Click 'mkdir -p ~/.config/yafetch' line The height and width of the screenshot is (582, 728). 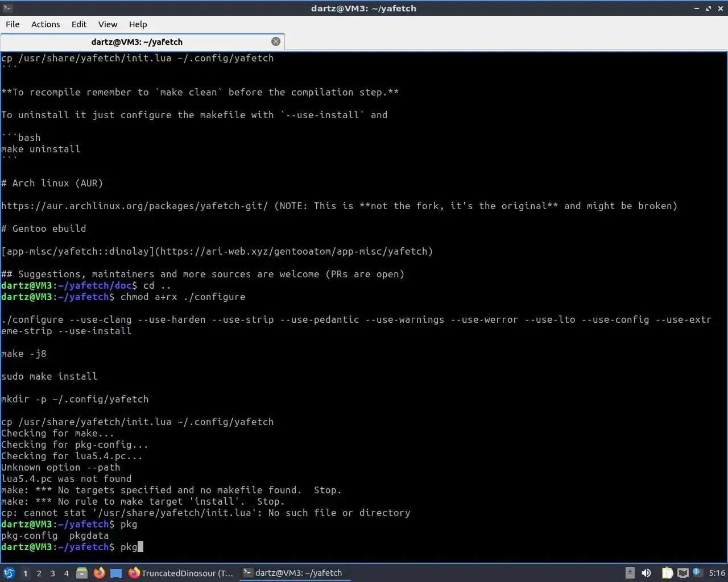pos(75,399)
